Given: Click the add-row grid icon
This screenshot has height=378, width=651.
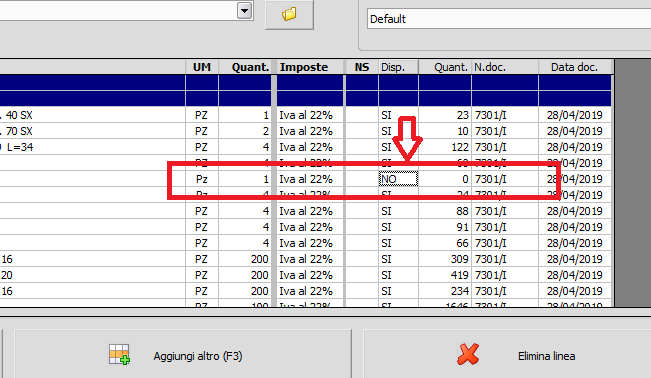Looking at the screenshot, I should coord(120,355).
